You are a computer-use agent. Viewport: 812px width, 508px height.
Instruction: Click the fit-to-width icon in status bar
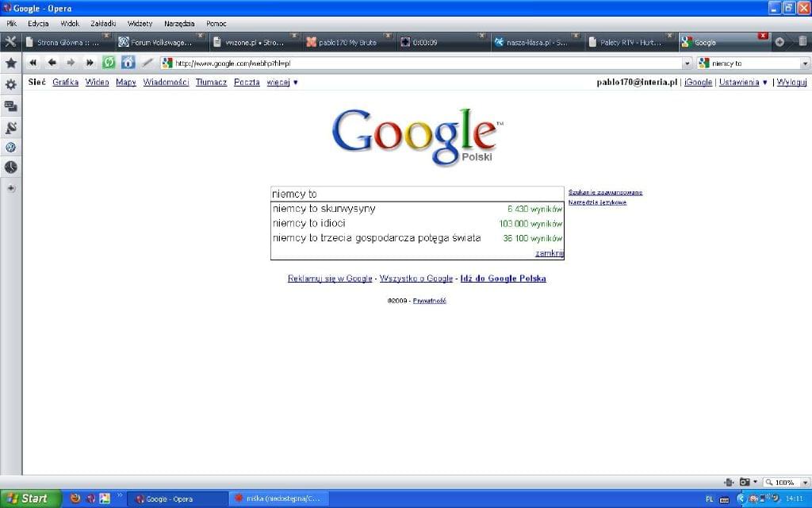pos(730,482)
